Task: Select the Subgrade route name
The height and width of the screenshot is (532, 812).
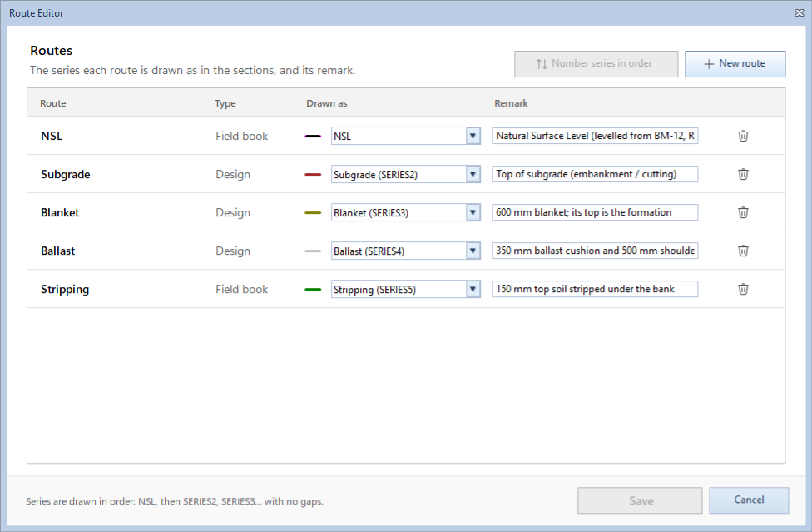Action: tap(65, 174)
